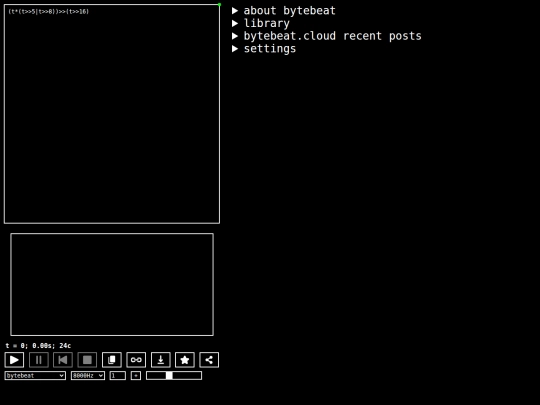Expand the about bytebeat section

[284, 11]
